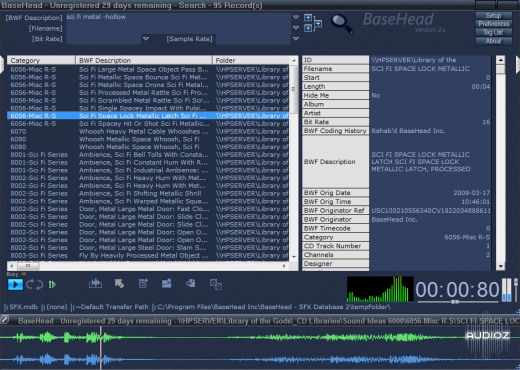The height and width of the screenshot is (370, 520).
Task: Click the Filename search input field
Action: [x=178, y=28]
